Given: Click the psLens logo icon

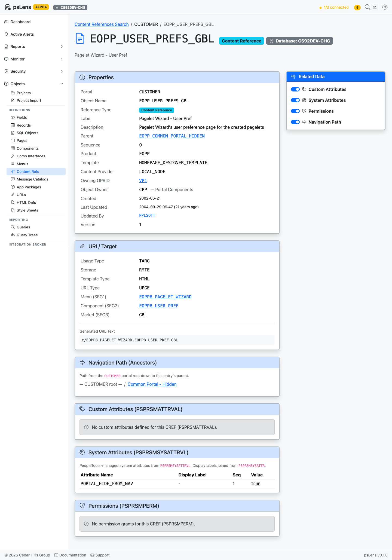Looking at the screenshot, I should [8, 7].
